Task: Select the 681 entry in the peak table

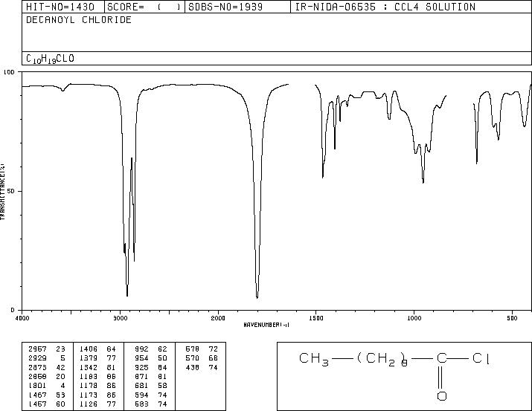Action: [151, 386]
